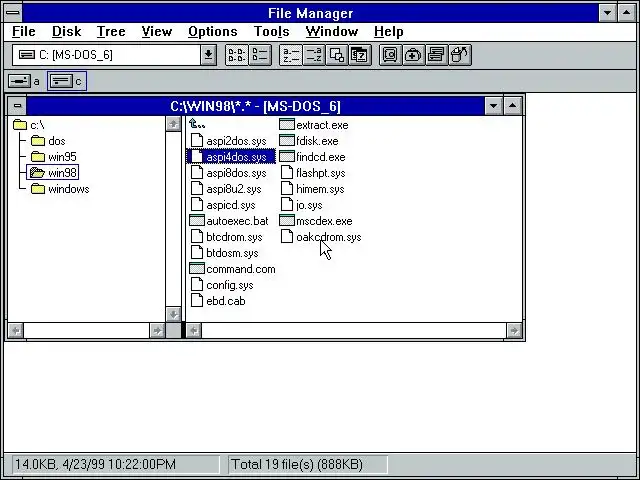Select the btcdrom.sys file name
This screenshot has height=480, width=640.
pyautogui.click(x=234, y=237)
